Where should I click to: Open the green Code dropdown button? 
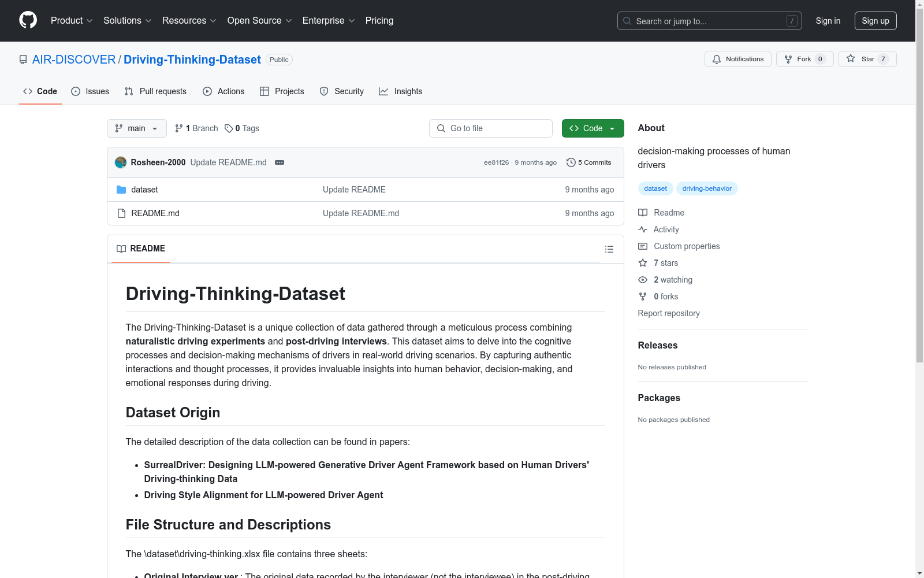(593, 128)
